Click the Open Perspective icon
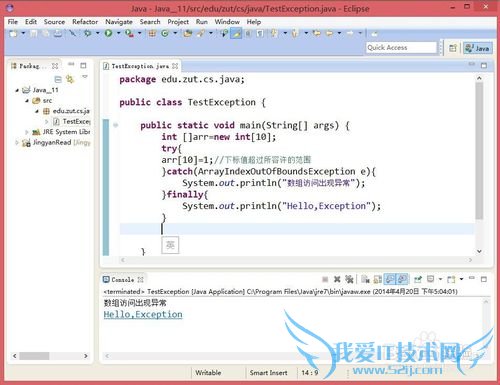Screen dimensions: 500x385 coord(452,48)
